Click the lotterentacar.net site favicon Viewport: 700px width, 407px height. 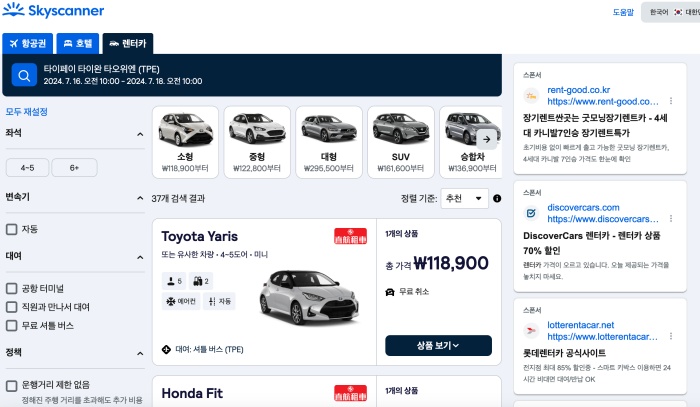[x=531, y=331]
